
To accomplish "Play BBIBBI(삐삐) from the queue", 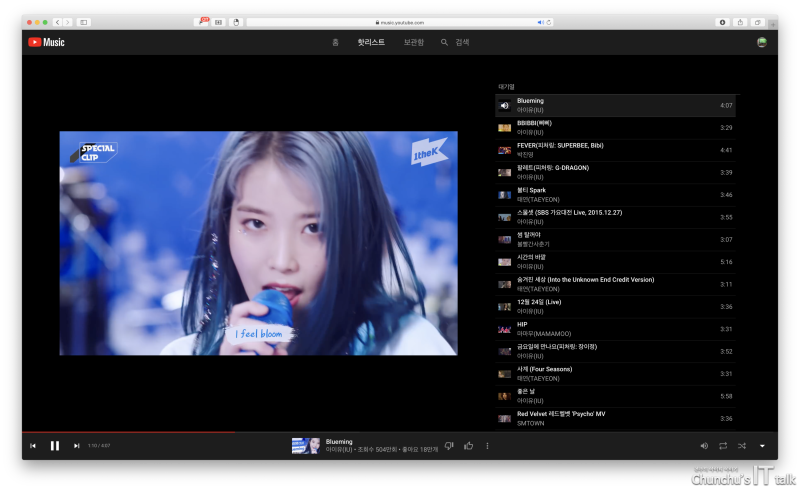I will tap(615, 128).
